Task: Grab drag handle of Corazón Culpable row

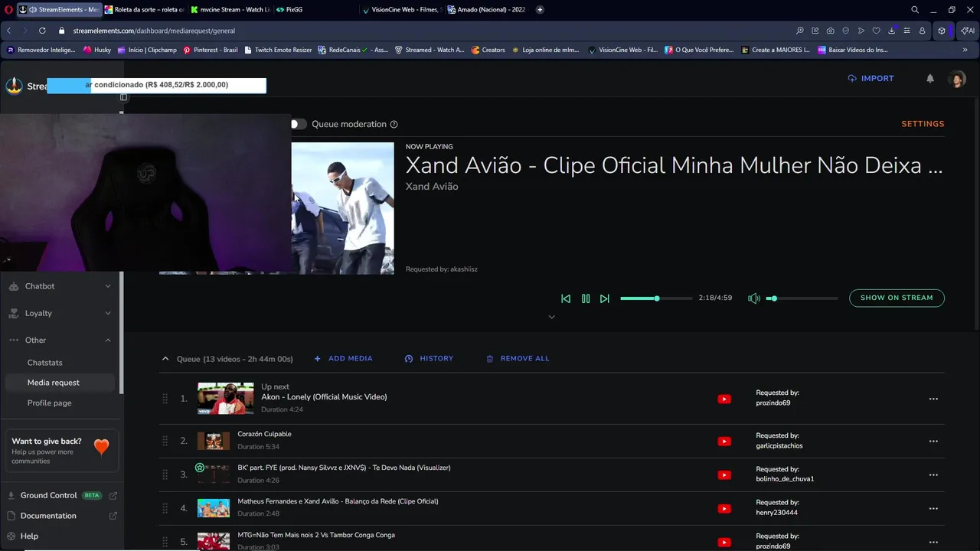Action: click(165, 441)
